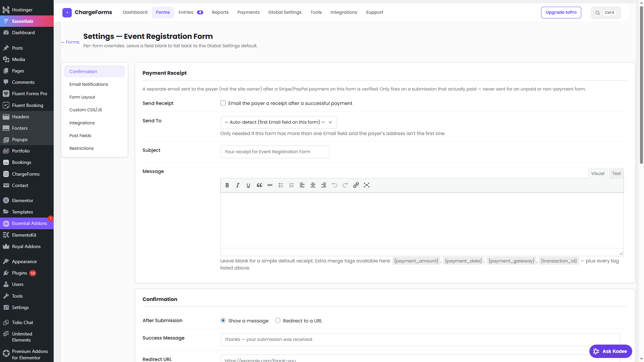Click the ChargeForms logo icon

click(x=67, y=13)
